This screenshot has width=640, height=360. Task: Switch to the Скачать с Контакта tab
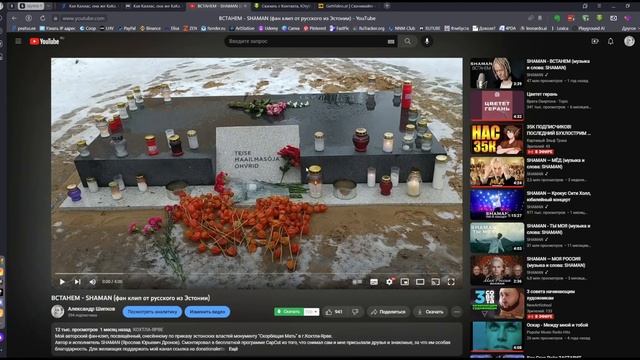click(x=282, y=6)
